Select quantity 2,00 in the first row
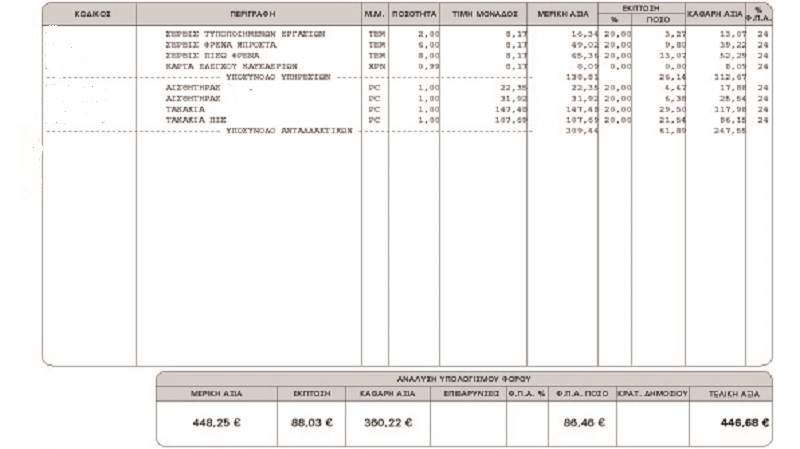This screenshot has height=449, width=800. click(x=429, y=34)
